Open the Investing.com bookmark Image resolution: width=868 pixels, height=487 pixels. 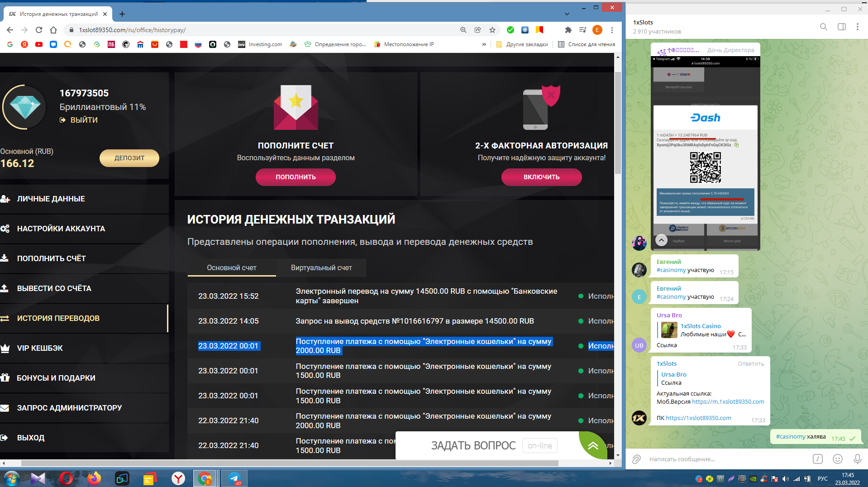point(260,44)
